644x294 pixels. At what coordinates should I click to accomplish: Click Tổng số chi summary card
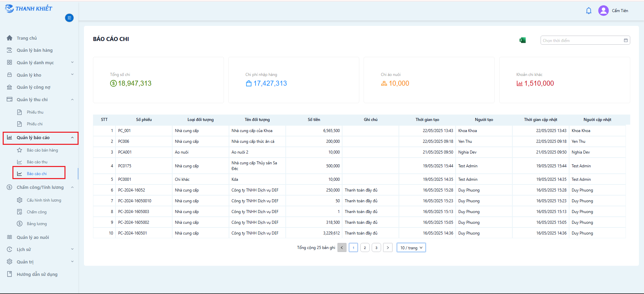tap(158, 80)
